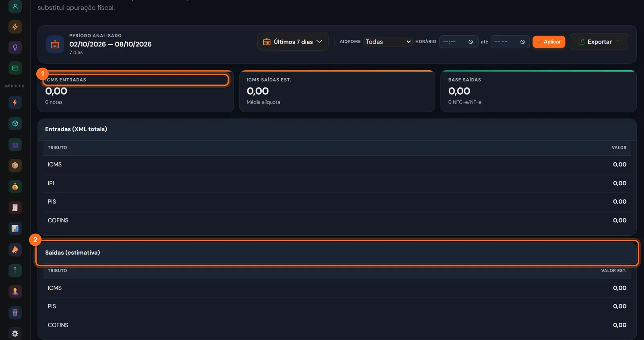Screen dimensions: 644x340
Task: Click the Entradas (XML totais) heading
Action: 76,129
